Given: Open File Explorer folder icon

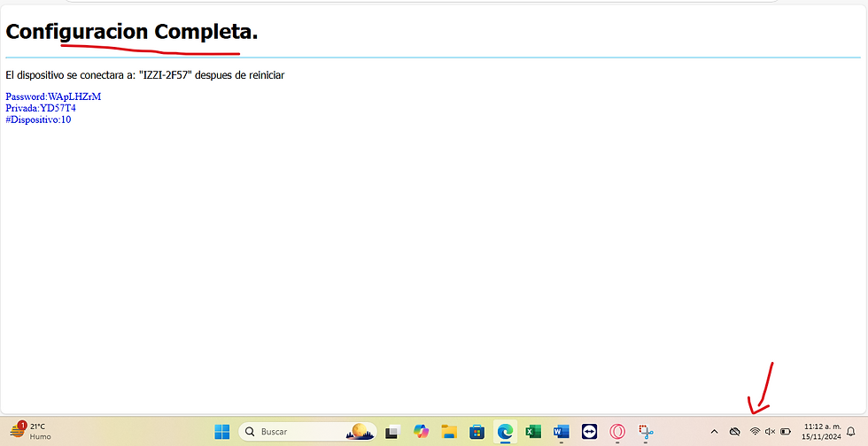Looking at the screenshot, I should (x=449, y=432).
